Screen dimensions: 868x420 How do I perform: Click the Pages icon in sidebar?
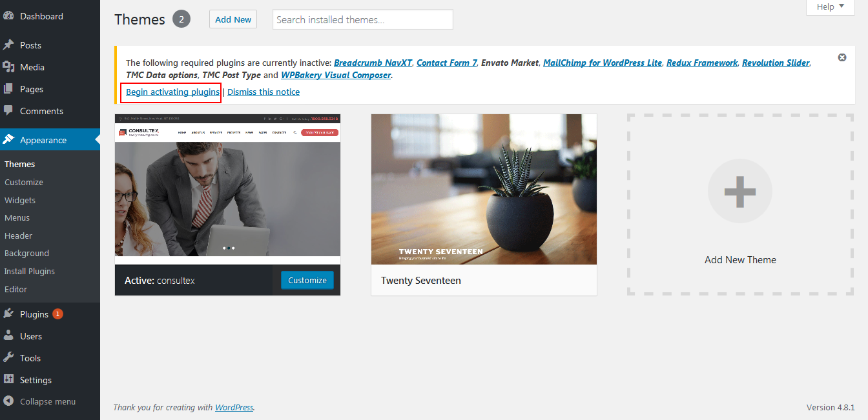pyautogui.click(x=9, y=89)
